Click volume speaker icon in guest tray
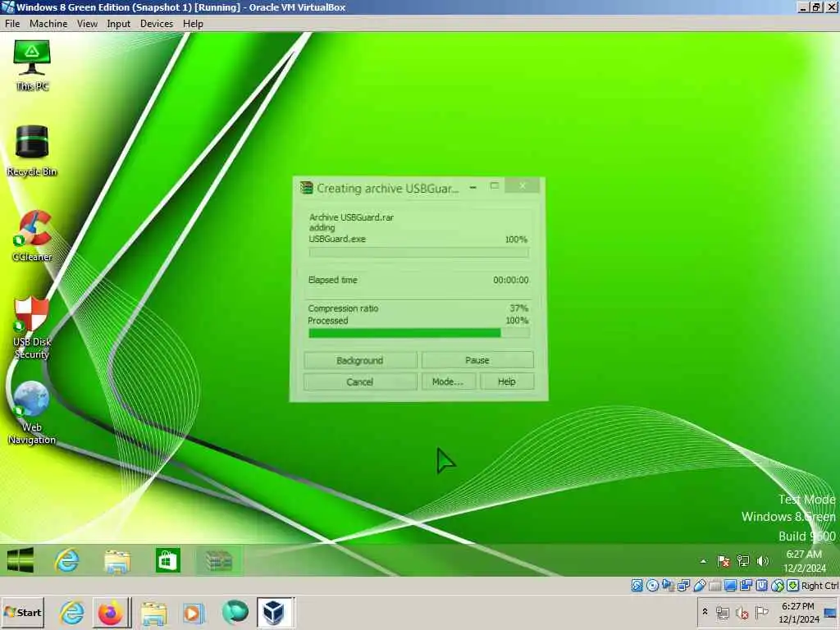The image size is (840, 630). pos(762,561)
